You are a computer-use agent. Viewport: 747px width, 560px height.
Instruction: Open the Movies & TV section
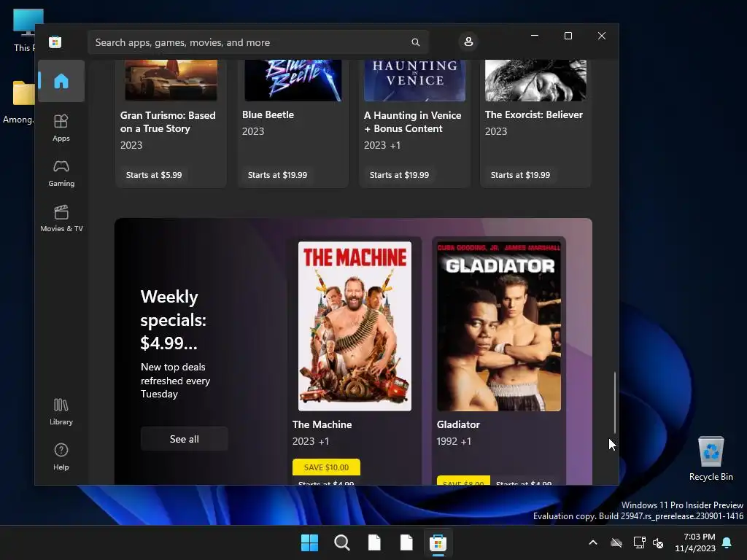click(x=61, y=218)
